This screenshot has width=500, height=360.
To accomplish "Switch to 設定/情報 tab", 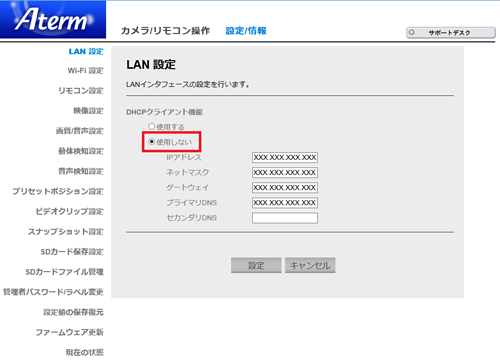I will point(246,31).
